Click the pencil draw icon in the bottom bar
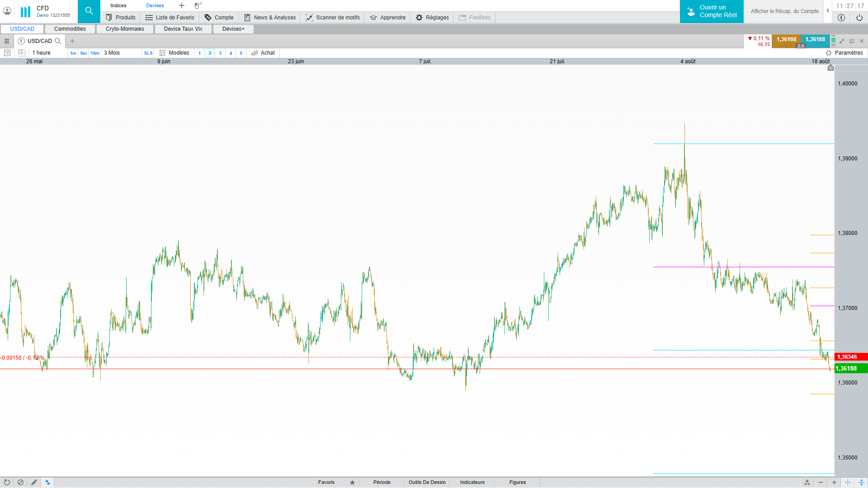 coord(34,482)
